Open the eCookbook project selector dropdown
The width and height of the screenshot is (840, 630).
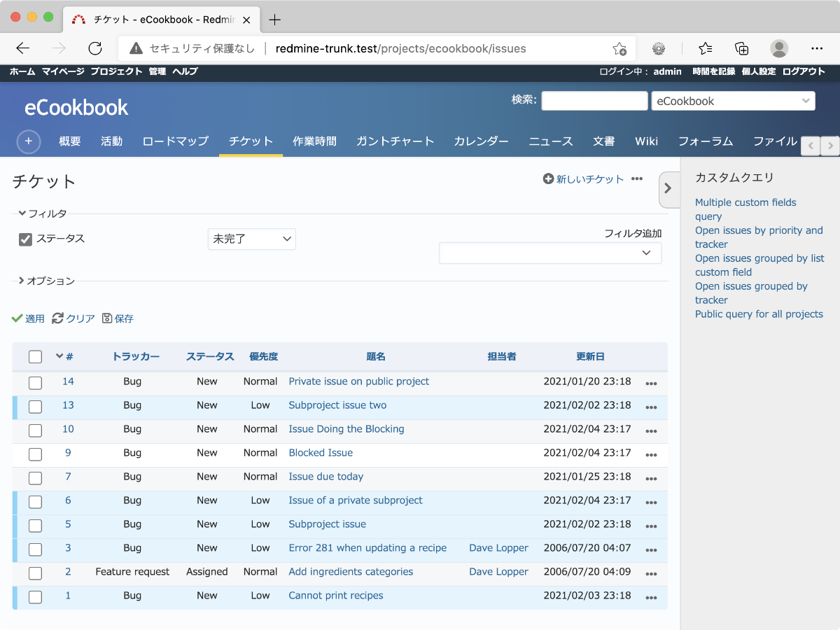(x=733, y=101)
